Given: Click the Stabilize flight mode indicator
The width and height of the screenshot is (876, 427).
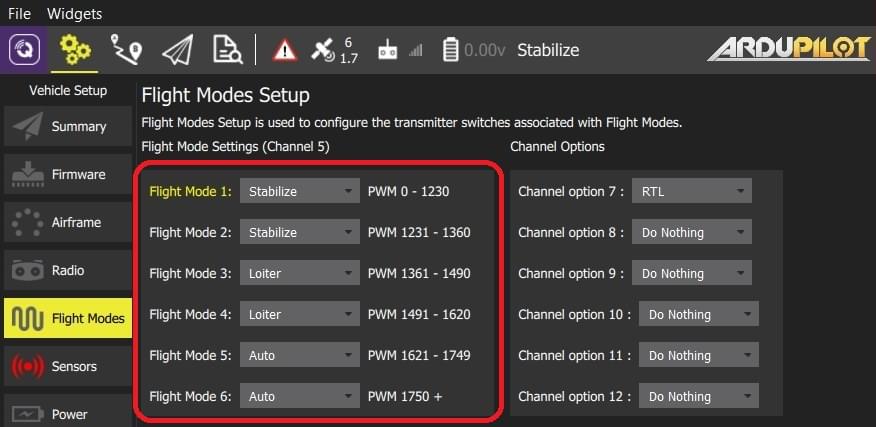Looking at the screenshot, I should [x=547, y=50].
